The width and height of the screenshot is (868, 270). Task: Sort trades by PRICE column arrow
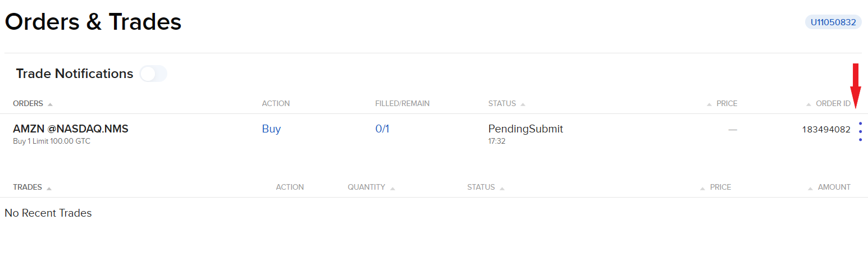click(702, 188)
